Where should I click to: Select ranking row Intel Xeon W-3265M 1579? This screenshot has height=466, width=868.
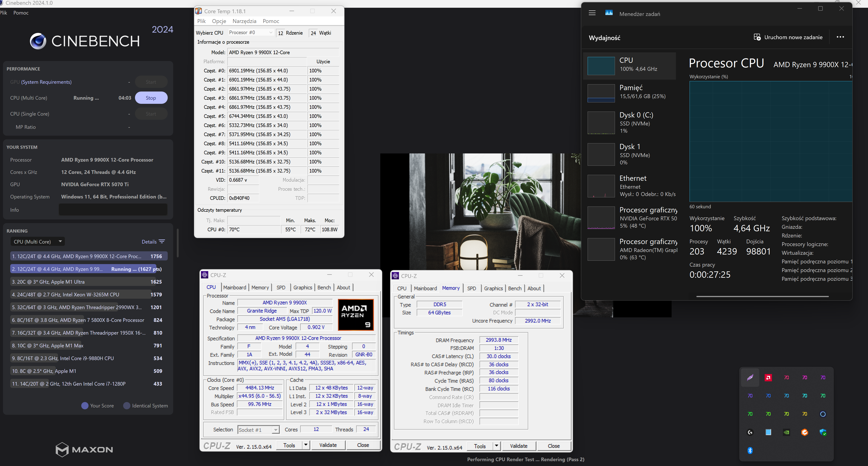tap(89, 295)
